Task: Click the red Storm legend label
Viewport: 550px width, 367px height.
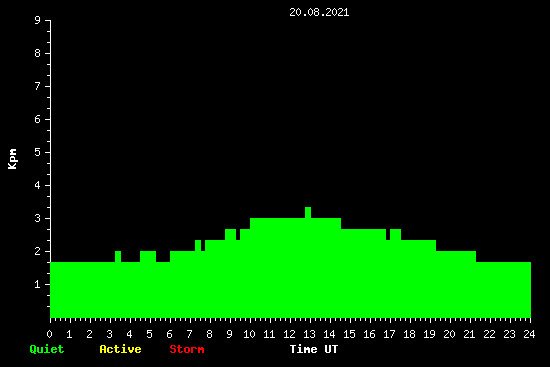Action: pos(187,349)
